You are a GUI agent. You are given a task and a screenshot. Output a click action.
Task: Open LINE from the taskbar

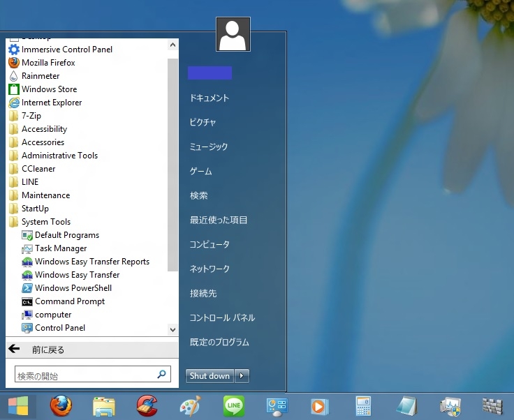pyautogui.click(x=234, y=406)
